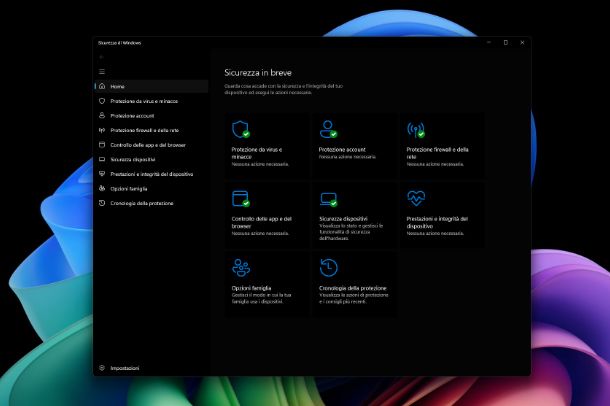Click the laptop icon for Sicurezza dispositivi in sidebar
The image size is (610, 406).
(102, 159)
